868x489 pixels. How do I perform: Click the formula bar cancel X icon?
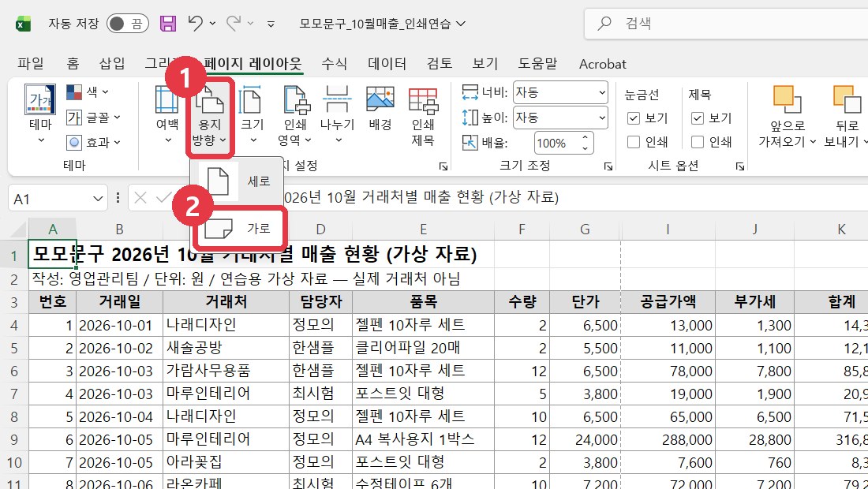coord(140,197)
